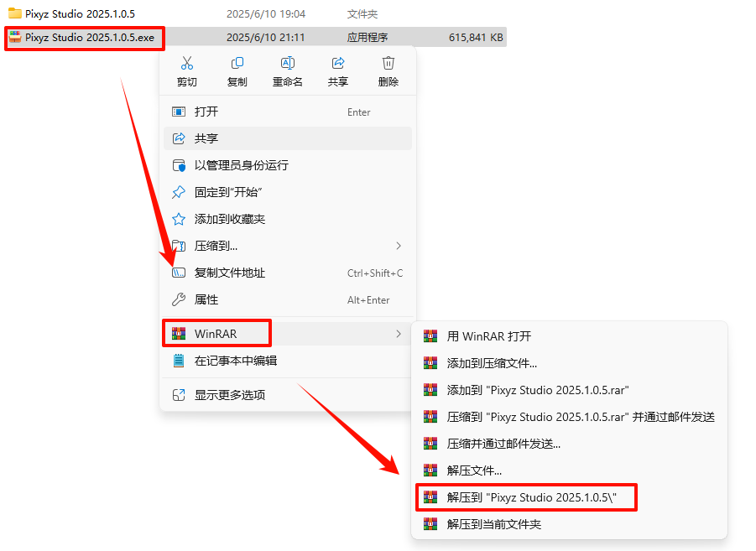Click the star icon for 添加到收藏夹

pos(179,219)
